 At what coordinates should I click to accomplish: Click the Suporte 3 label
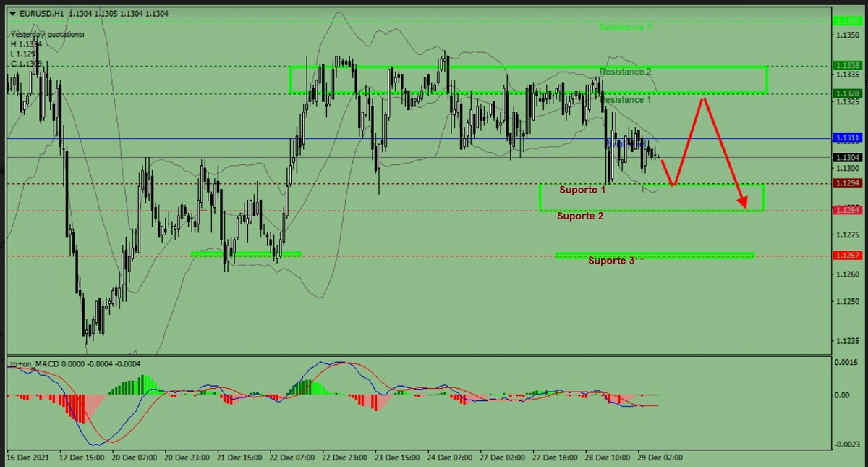pyautogui.click(x=611, y=261)
